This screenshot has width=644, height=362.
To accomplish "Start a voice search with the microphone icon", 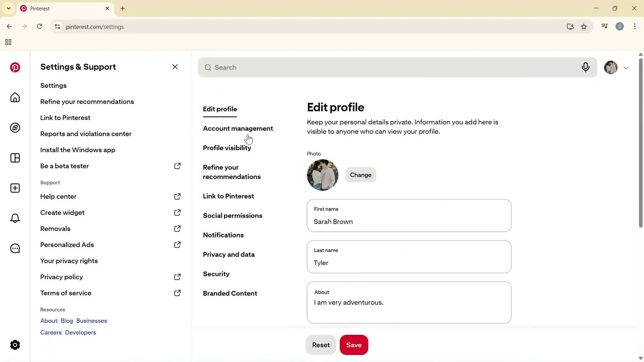I will click(586, 67).
